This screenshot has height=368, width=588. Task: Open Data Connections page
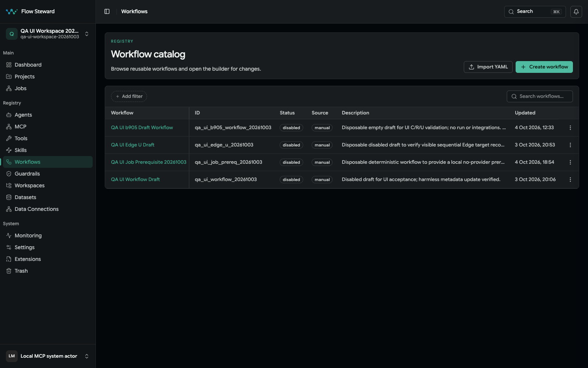click(48, 209)
